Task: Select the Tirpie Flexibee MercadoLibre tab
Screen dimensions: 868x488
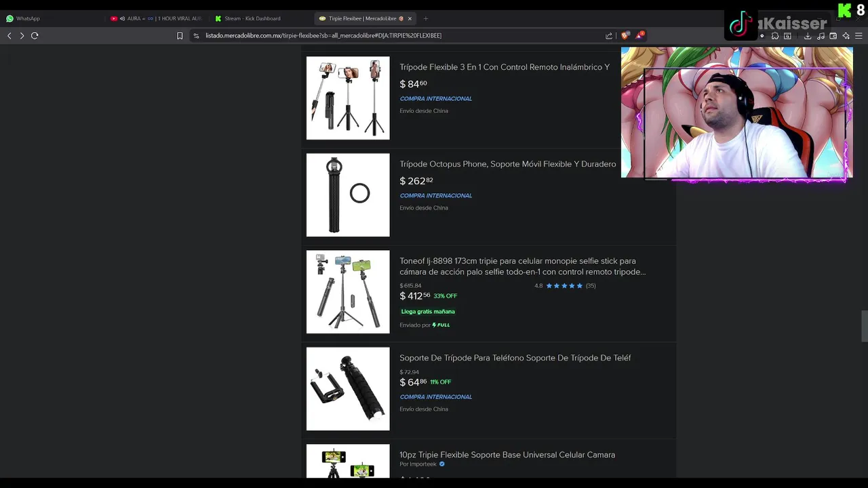Action: [365, 18]
